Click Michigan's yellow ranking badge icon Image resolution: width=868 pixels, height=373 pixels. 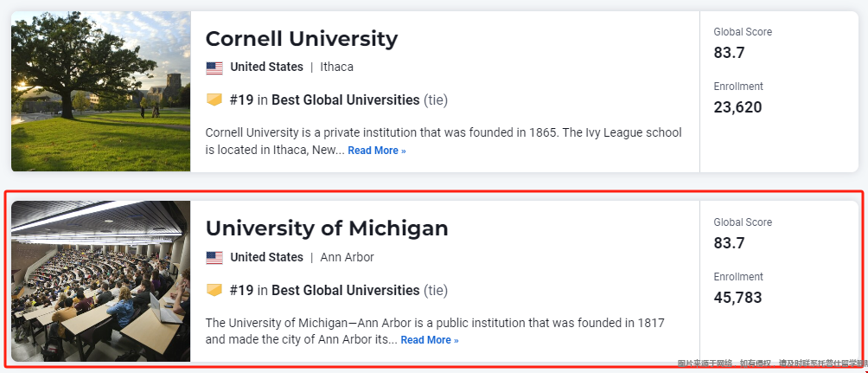[214, 290]
